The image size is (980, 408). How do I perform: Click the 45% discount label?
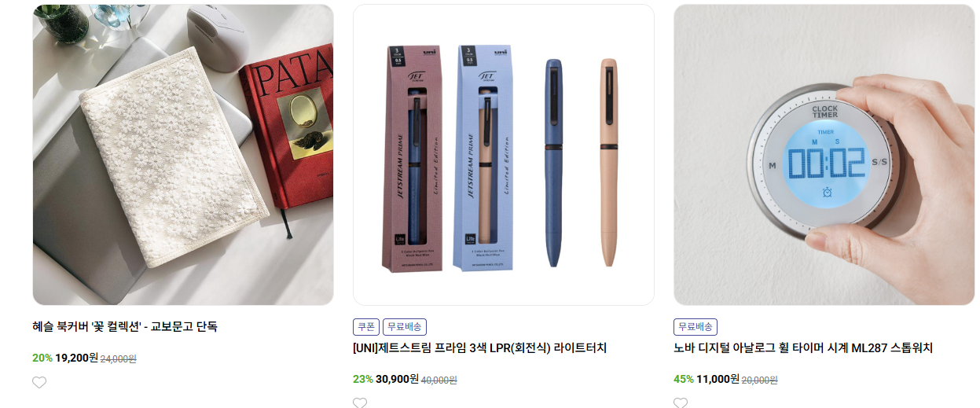coord(684,380)
